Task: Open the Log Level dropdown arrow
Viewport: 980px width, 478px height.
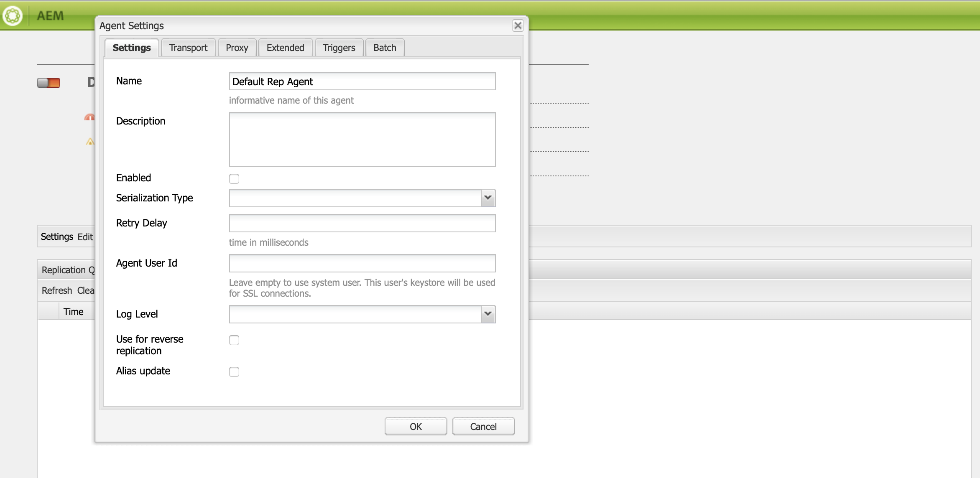Action: (x=487, y=314)
